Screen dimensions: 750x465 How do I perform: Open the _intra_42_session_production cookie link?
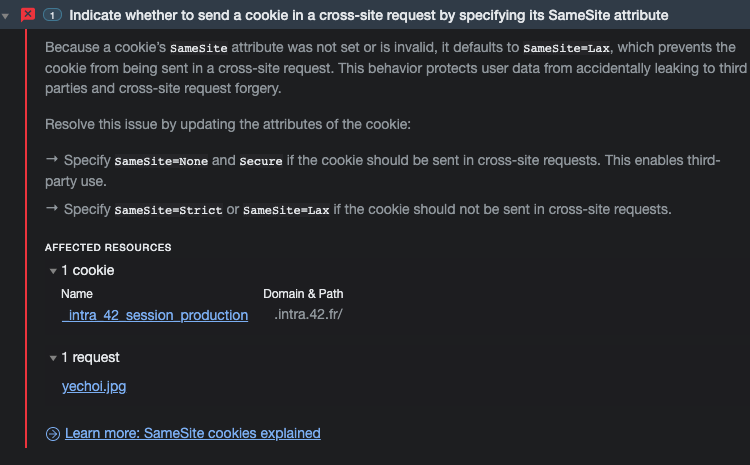click(155, 315)
